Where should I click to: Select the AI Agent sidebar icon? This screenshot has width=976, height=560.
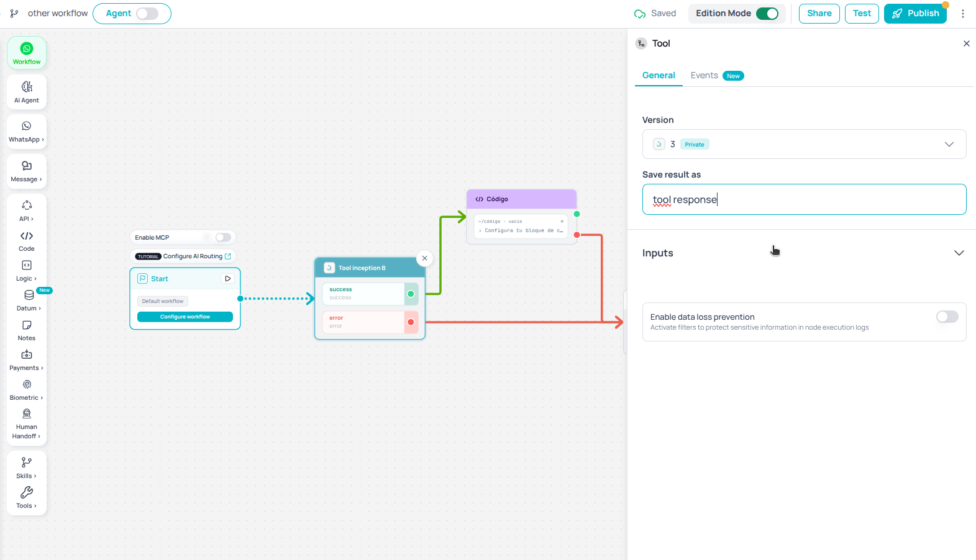tap(27, 92)
